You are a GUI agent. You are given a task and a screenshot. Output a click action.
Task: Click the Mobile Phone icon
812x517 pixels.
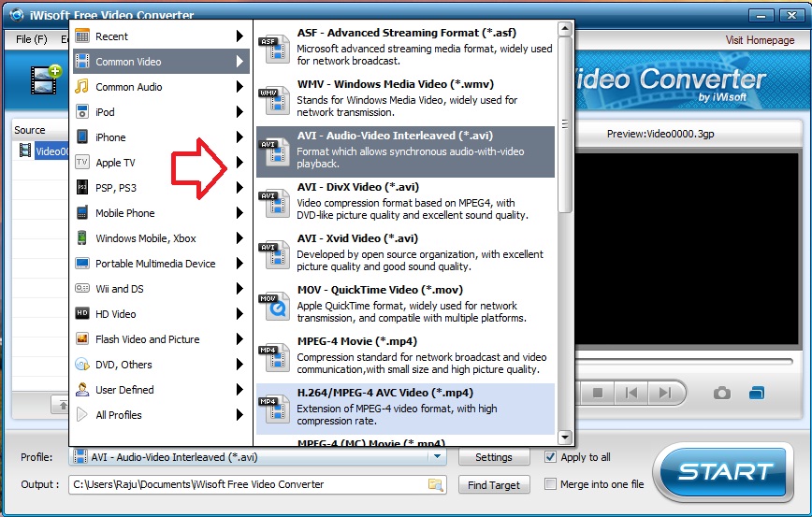81,213
